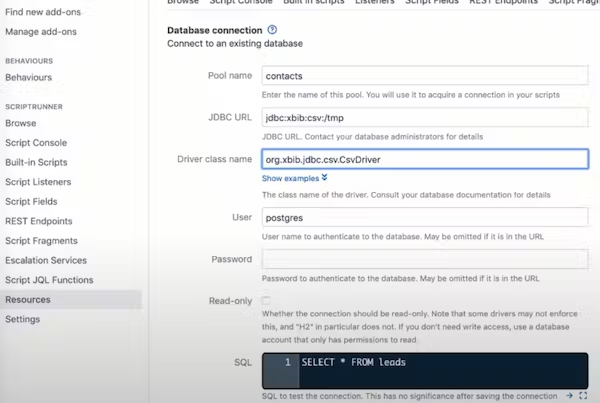The width and height of the screenshot is (600, 403).
Task: Expand the Show examples chevron
Action: coord(324,178)
